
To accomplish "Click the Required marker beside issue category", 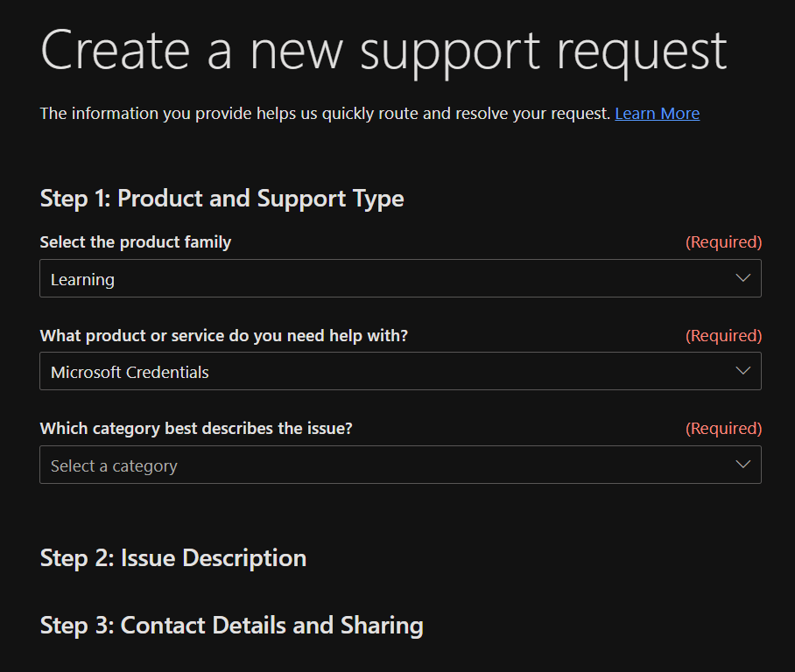I will click(x=723, y=429).
